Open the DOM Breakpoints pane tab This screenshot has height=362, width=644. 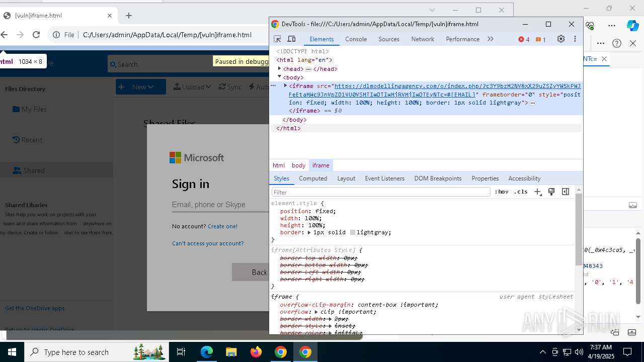point(438,178)
